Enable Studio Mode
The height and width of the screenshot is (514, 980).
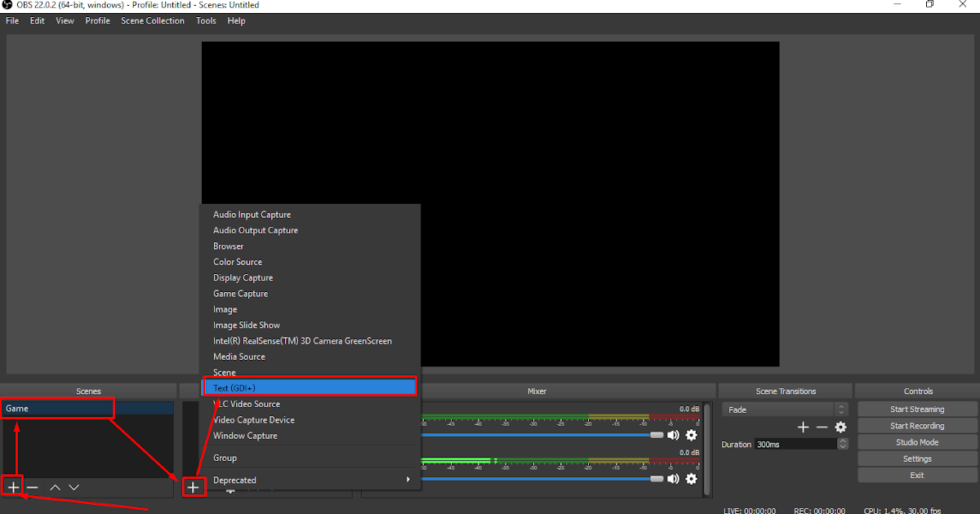click(917, 442)
